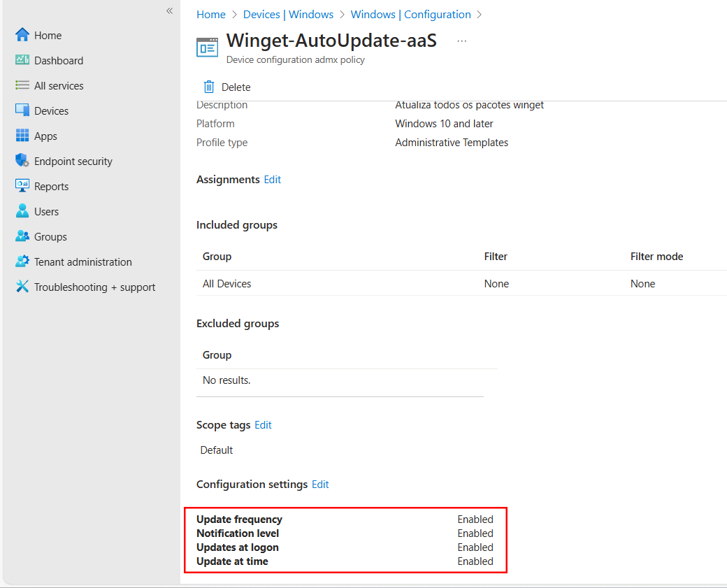Click the Troubleshooting wrench icon

[22, 287]
